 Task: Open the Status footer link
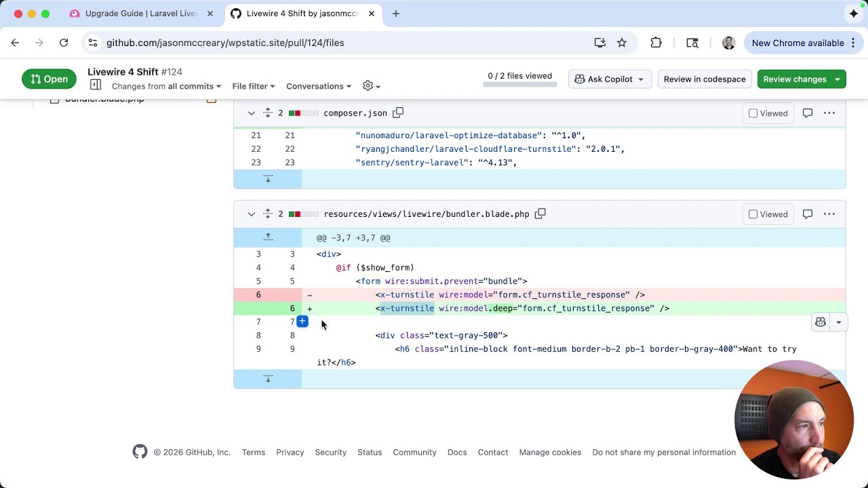370,452
